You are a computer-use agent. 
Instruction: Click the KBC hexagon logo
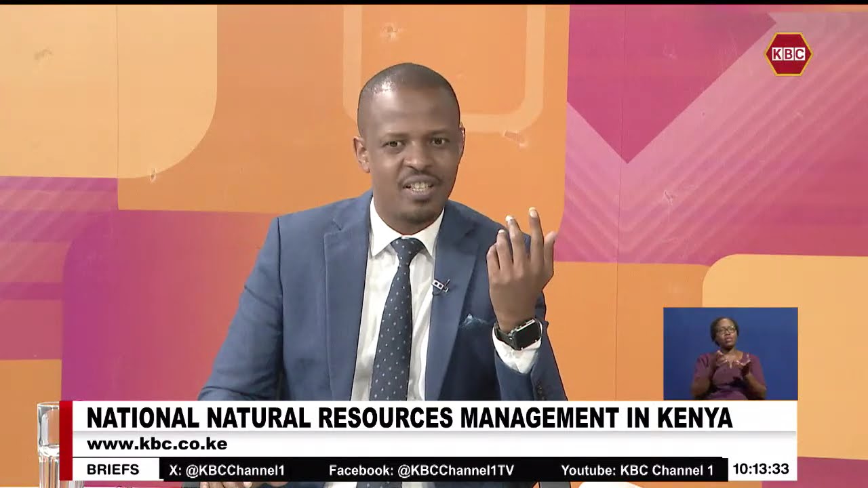point(789,54)
